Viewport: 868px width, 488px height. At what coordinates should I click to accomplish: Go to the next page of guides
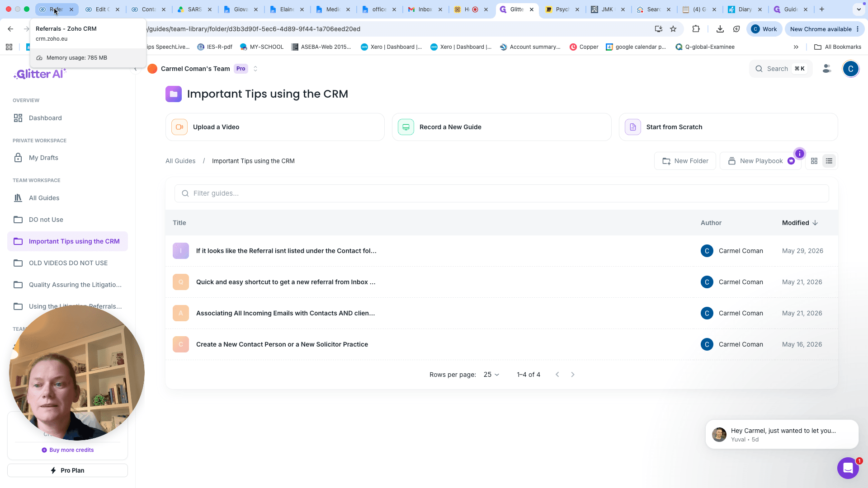(573, 375)
